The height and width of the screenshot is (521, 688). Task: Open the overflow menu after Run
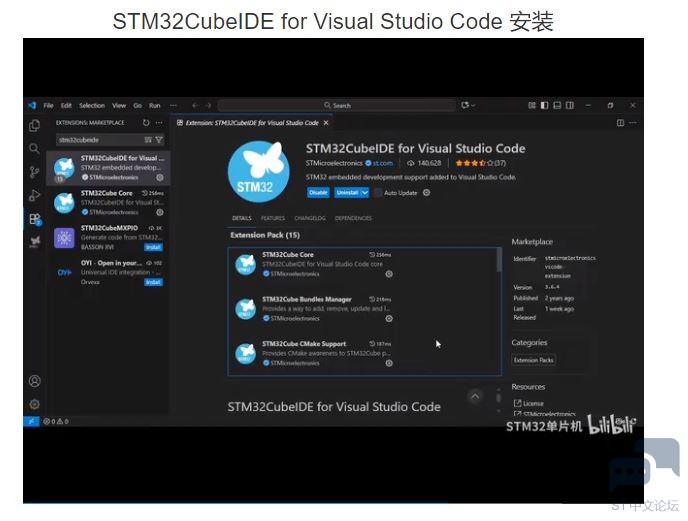pyautogui.click(x=173, y=105)
